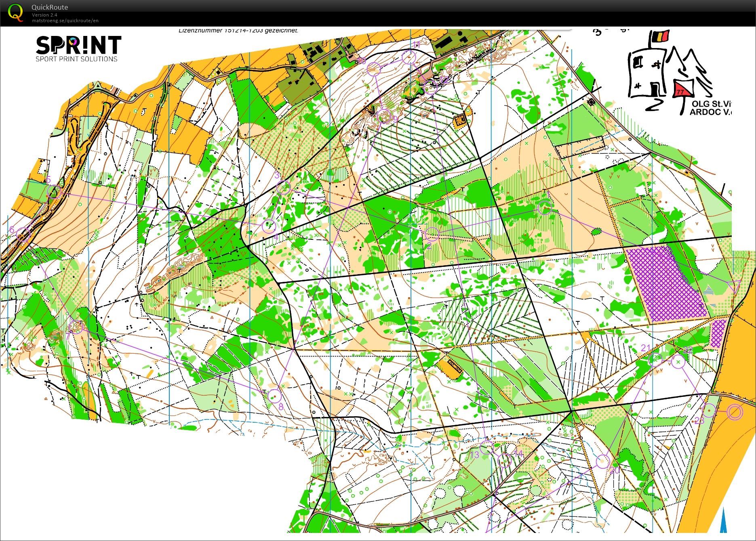The height and width of the screenshot is (541, 756).
Task: Open the matstroeng.se/quickroute/en link
Action: point(65,21)
